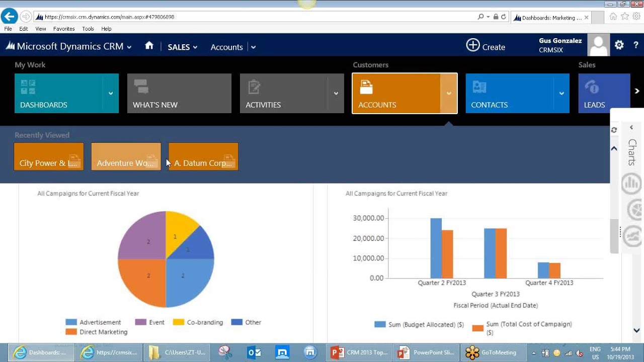
Task: Click the Event legend swatch
Action: (x=140, y=322)
